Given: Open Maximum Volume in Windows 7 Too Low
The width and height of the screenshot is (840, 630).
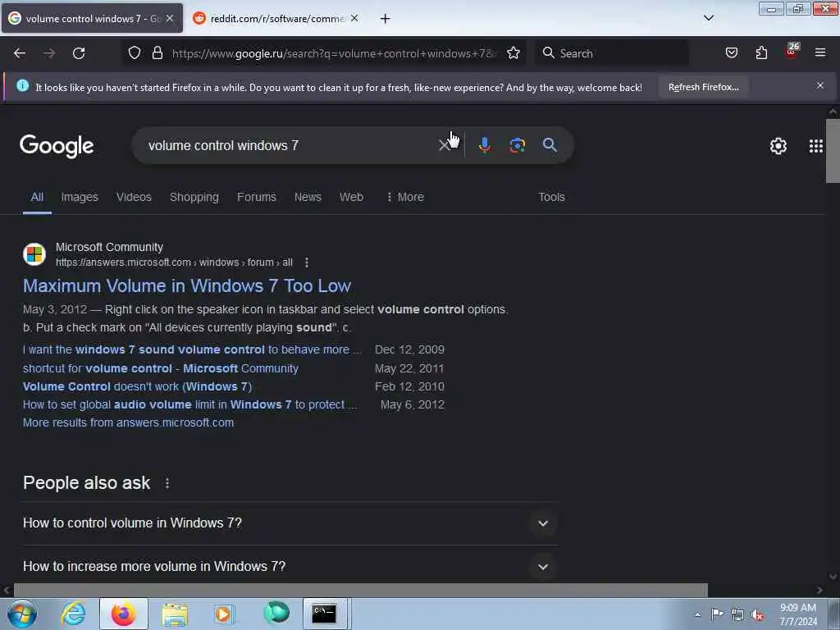Looking at the screenshot, I should [x=187, y=285].
